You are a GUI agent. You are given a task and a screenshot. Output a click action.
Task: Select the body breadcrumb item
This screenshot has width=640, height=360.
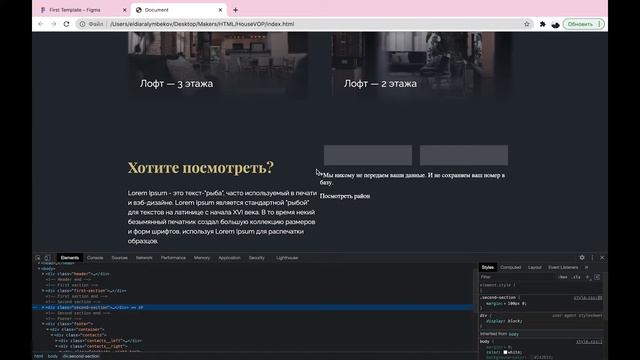[53, 356]
